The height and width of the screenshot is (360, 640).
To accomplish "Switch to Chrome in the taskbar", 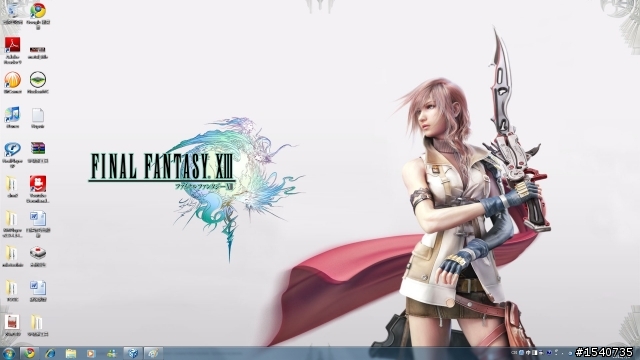I will click(29, 353).
